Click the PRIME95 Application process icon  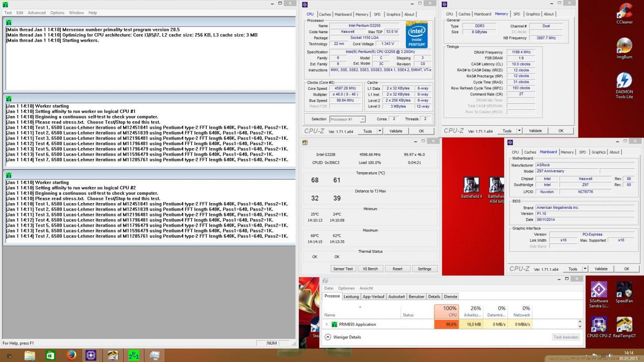click(x=334, y=324)
